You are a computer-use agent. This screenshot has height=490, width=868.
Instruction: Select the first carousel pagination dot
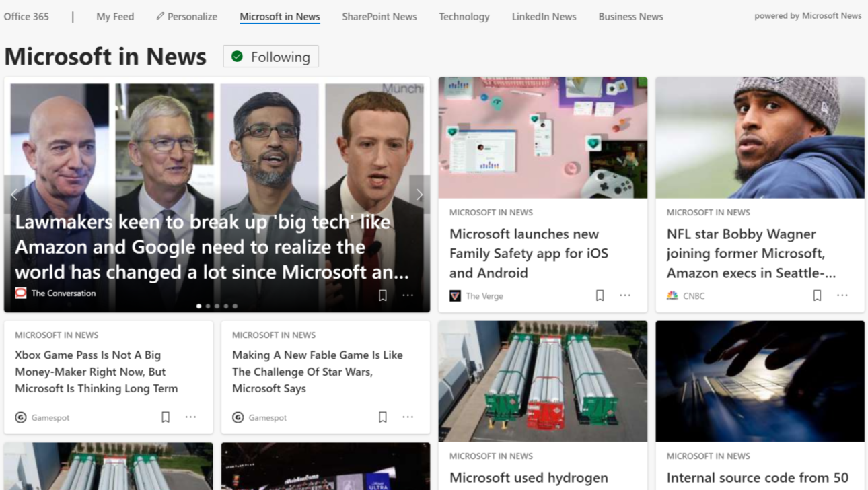[x=198, y=306]
